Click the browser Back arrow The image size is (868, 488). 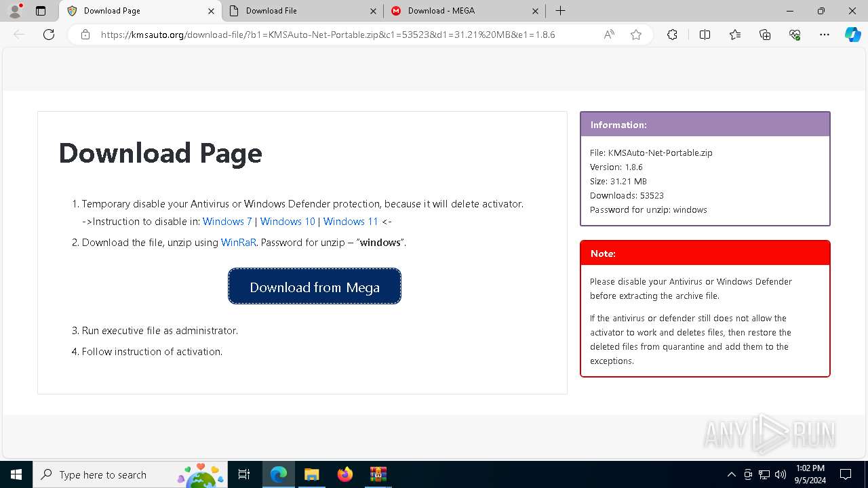(x=19, y=35)
